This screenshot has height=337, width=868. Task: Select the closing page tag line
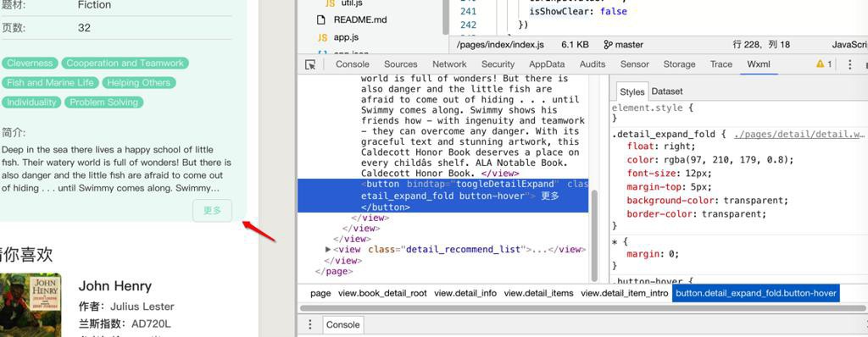tap(334, 271)
